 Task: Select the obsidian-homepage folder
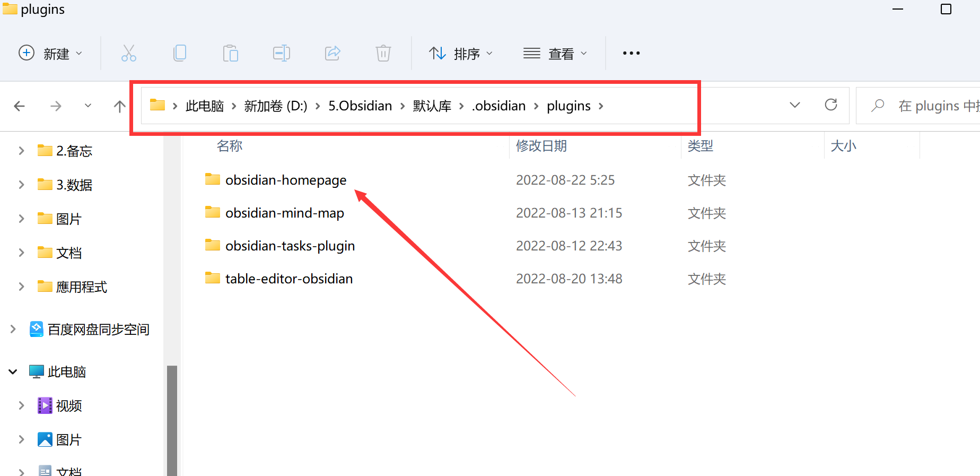click(286, 180)
